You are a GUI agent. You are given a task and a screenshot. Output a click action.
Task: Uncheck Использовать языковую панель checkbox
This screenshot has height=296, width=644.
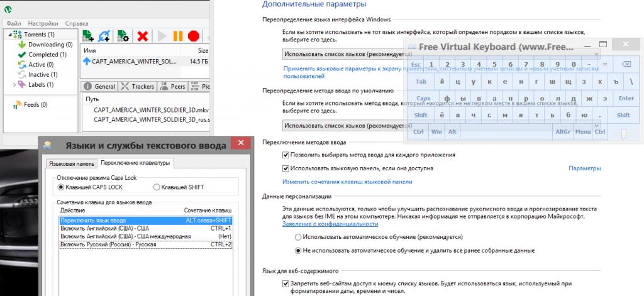[x=287, y=168]
